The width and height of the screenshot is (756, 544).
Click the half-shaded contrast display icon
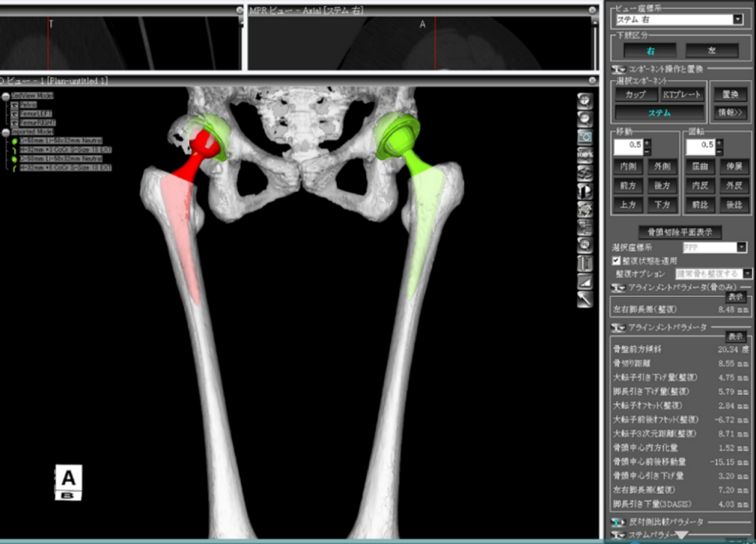pyautogui.click(x=584, y=190)
